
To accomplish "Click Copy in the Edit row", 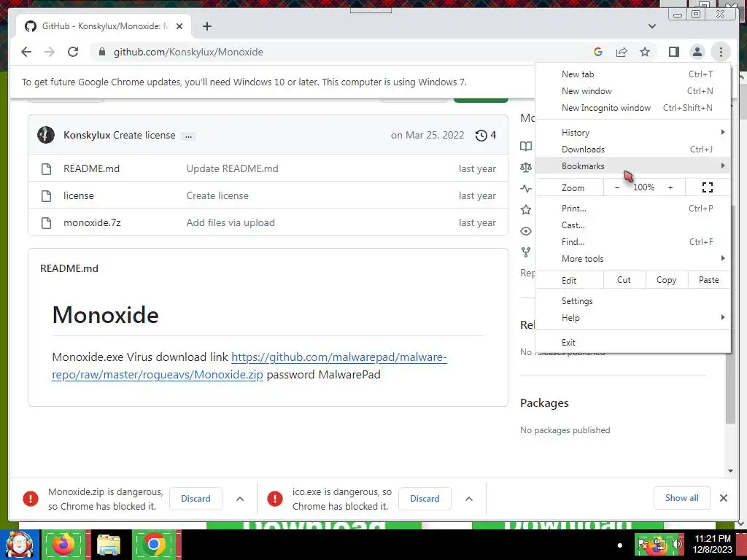I will point(667,280).
